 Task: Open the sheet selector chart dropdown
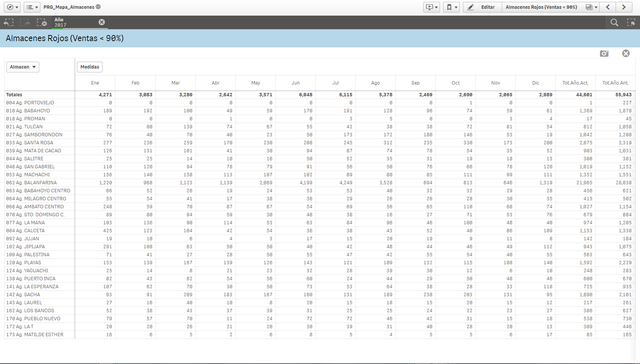[x=591, y=7]
